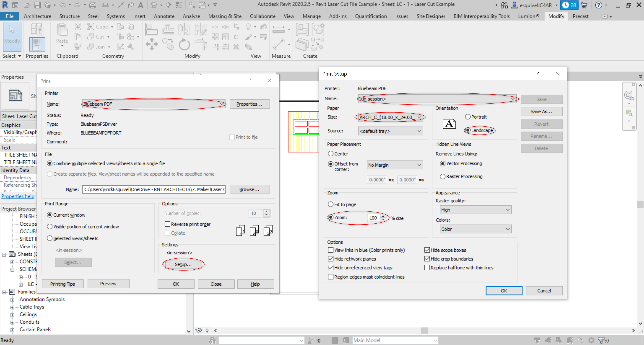Switch to Manage ribbon tab
Viewport: 644px width, 345px height.
[x=311, y=16]
